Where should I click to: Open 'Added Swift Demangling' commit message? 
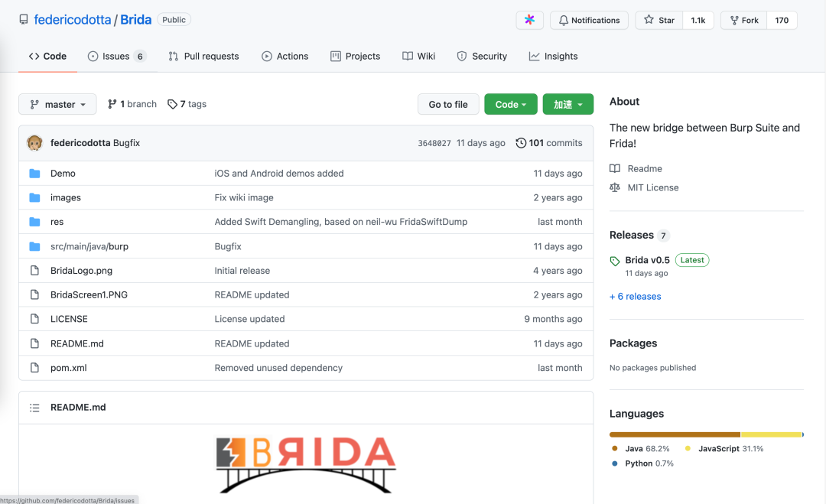(x=341, y=222)
